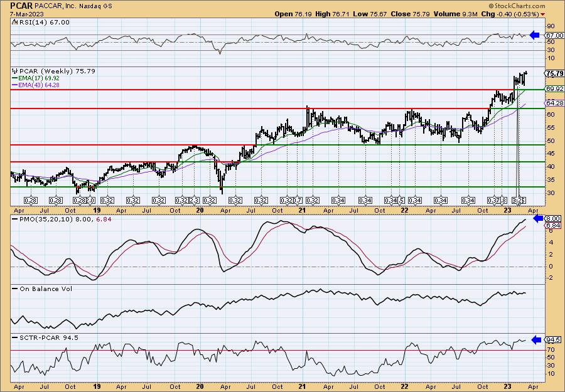565x392 pixels.
Task: Click the Low 75.67 value
Action: [x=369, y=14]
